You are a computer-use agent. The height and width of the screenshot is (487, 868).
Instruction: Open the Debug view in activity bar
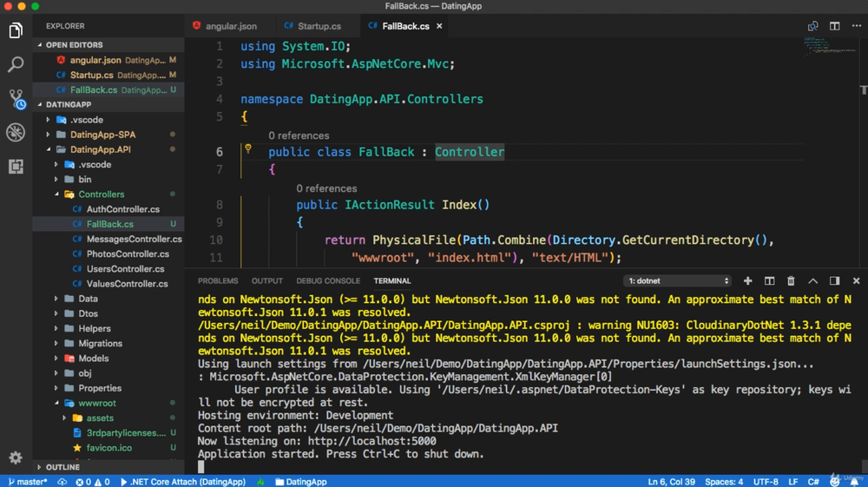(x=16, y=132)
